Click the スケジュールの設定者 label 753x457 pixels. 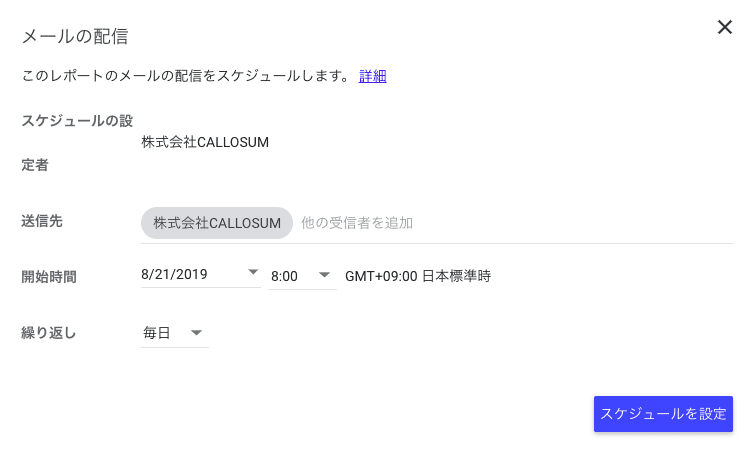click(77, 143)
